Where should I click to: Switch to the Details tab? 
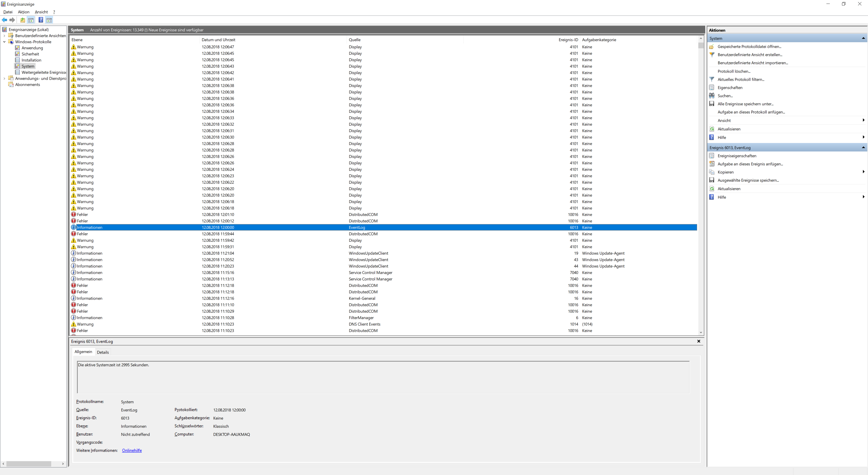click(103, 352)
